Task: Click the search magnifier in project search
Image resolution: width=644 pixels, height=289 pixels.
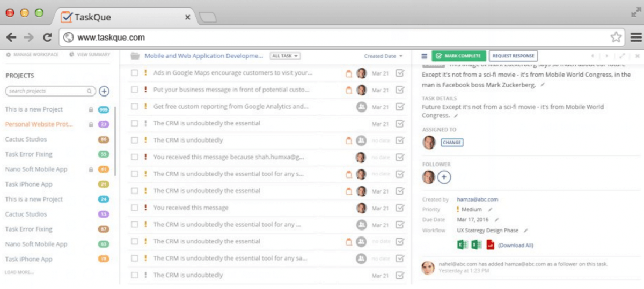Action: coord(90,91)
